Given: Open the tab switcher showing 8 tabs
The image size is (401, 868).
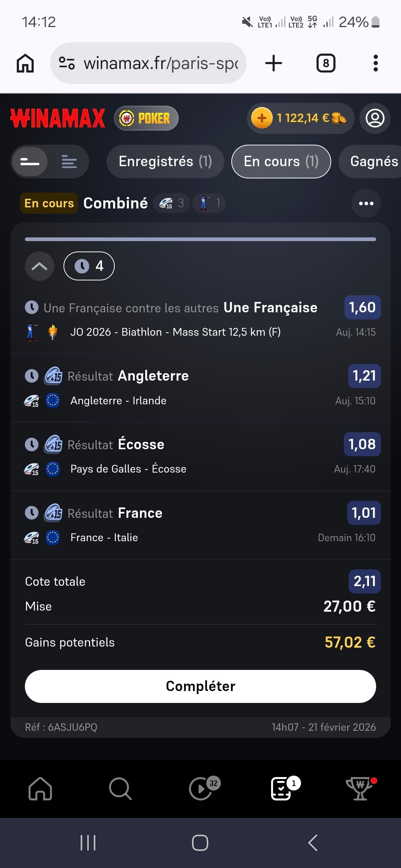Looking at the screenshot, I should click(x=326, y=63).
